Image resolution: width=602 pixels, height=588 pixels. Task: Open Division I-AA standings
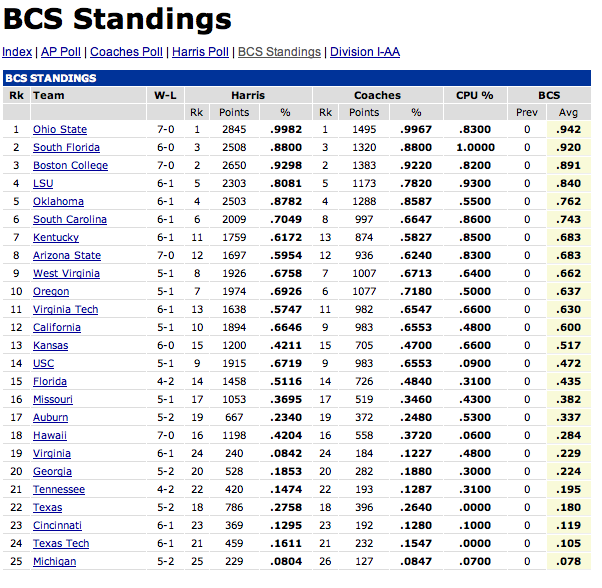point(365,52)
